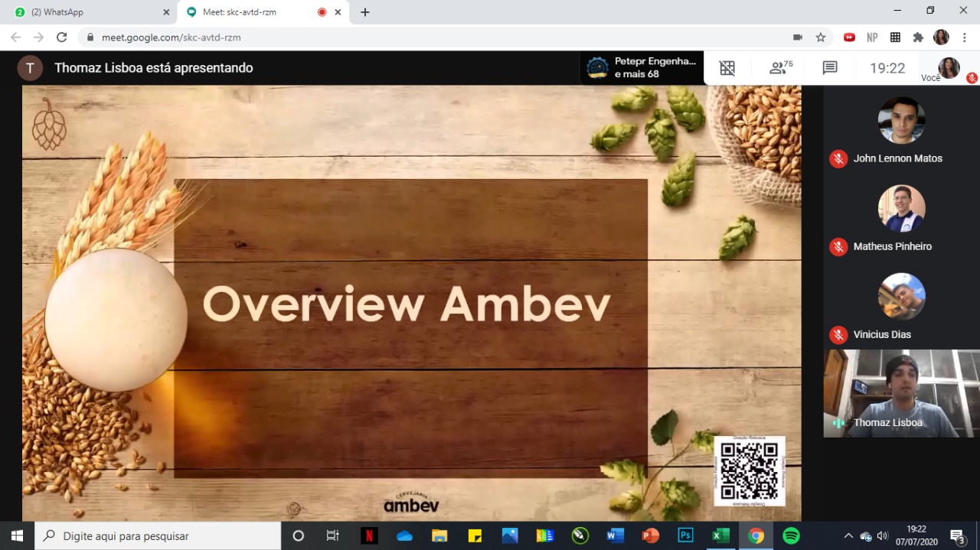Close the Meet tab
Image resolution: width=980 pixels, height=550 pixels.
click(338, 12)
